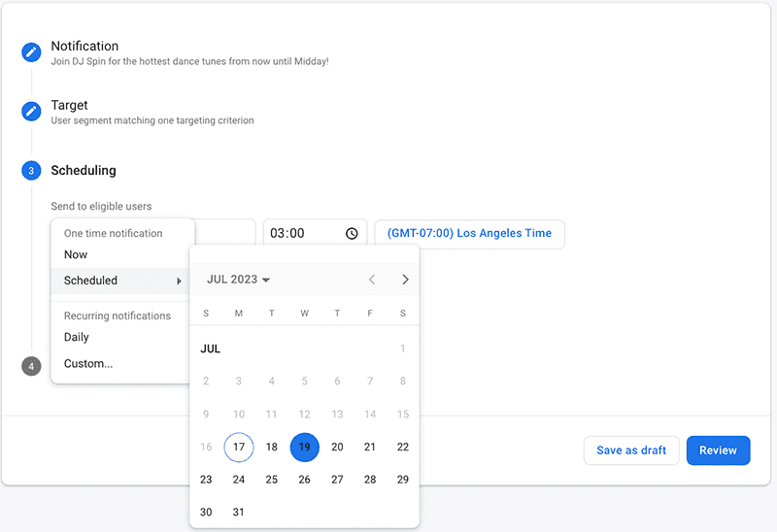Select the highlighted date July 19
This screenshot has width=777, height=532.
click(305, 448)
